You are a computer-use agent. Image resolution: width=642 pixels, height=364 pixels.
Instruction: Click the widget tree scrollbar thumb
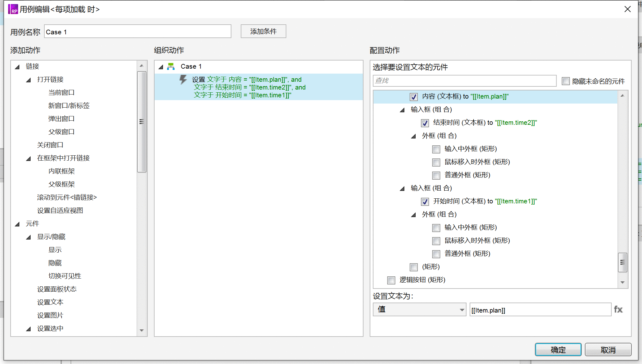[623, 263]
